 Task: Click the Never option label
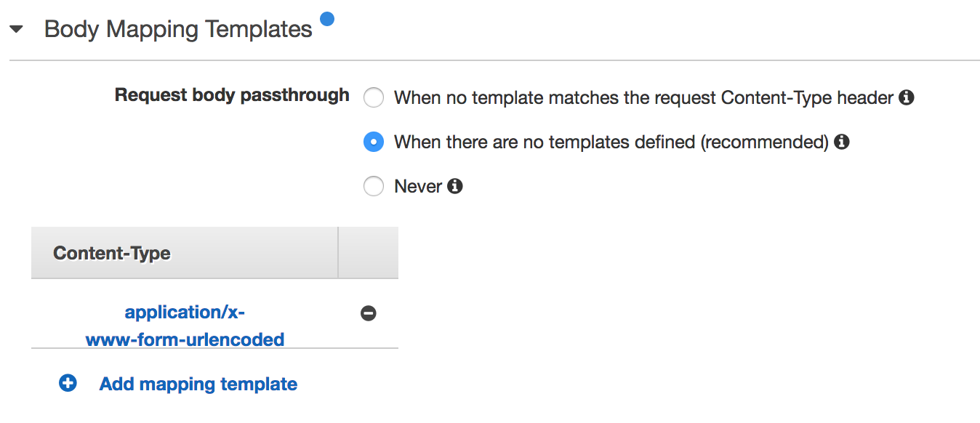click(418, 187)
